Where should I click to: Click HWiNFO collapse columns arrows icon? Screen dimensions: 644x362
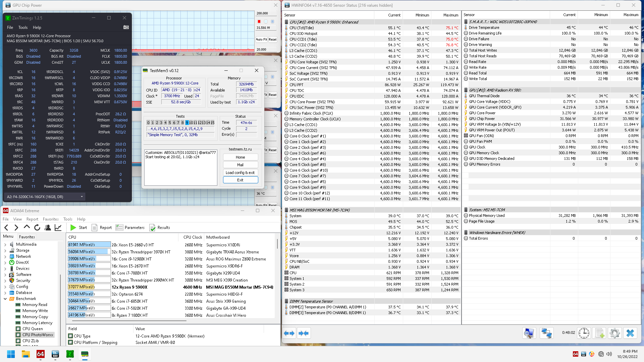[x=304, y=333]
